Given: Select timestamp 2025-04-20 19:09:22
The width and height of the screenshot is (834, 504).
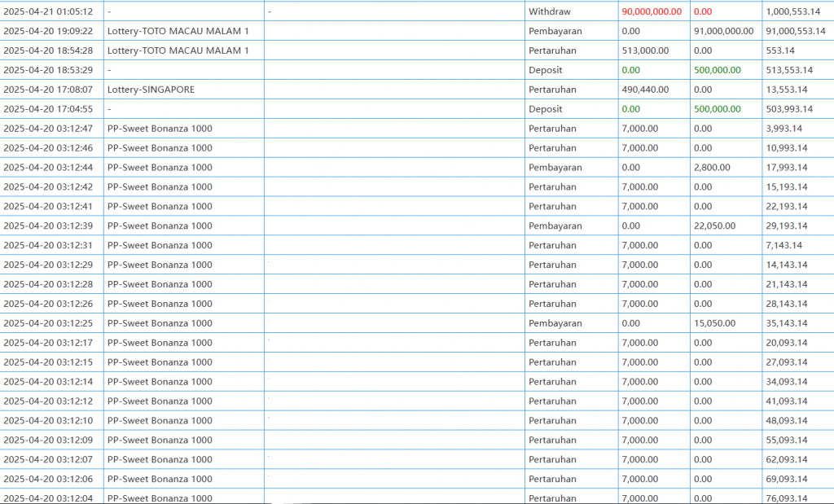Looking at the screenshot, I should 48,31.
